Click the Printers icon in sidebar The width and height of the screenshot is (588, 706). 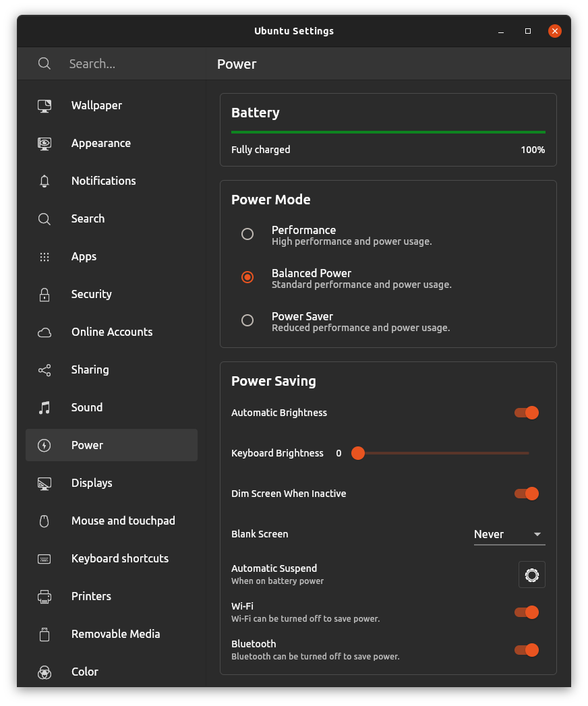(x=44, y=597)
